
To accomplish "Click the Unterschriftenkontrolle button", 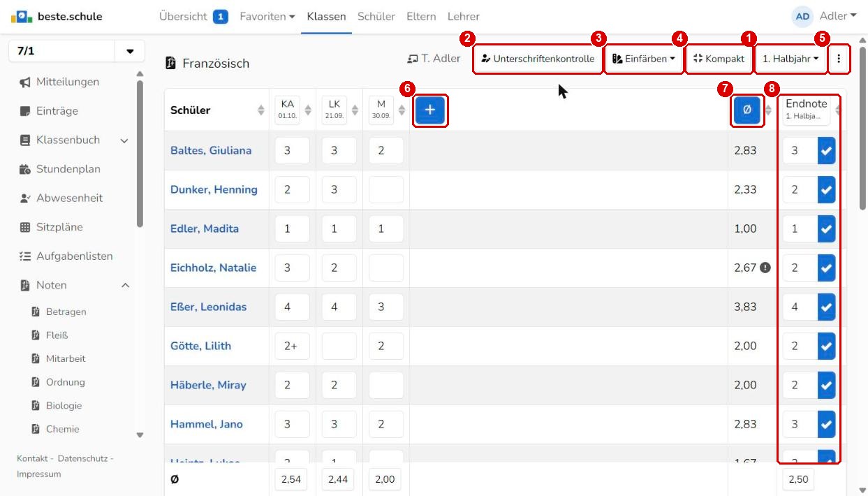I will click(x=538, y=59).
